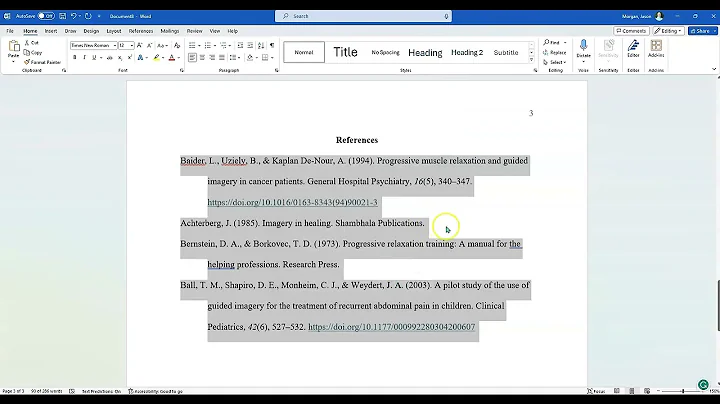Open the doi.org/10.1177 hyperlink
This screenshot has width=720, height=404.
(x=392, y=327)
